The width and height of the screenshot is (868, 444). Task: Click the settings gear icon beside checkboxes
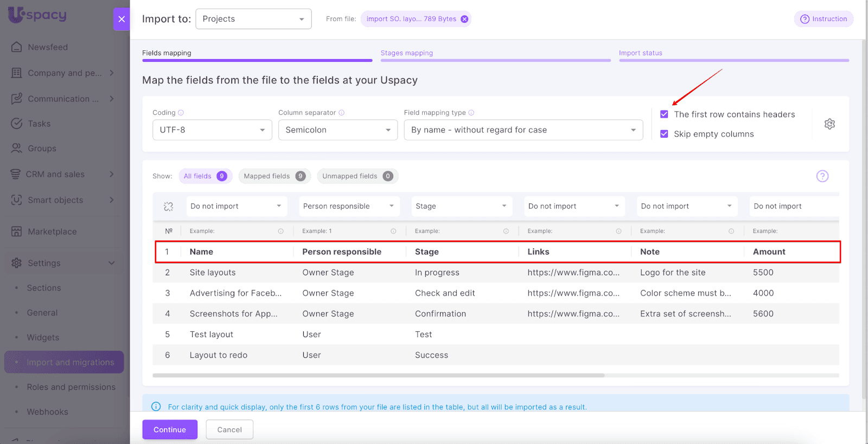point(829,124)
